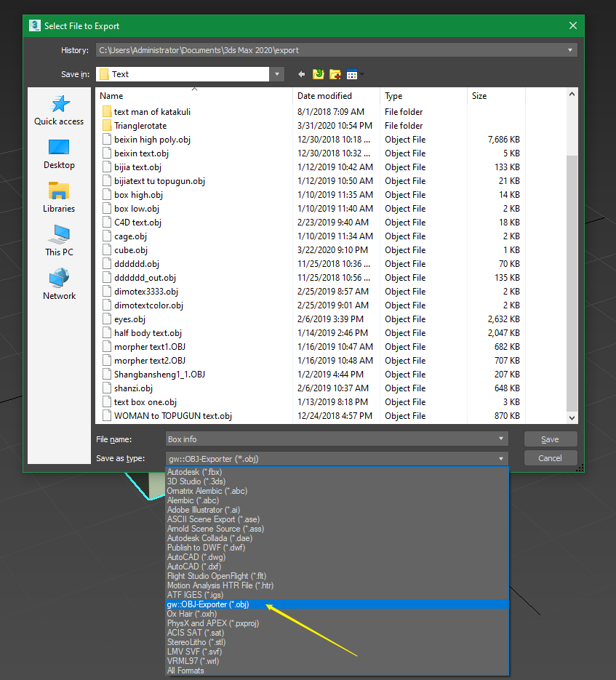Click the file list scroll up arrow
Image resolution: width=616 pixels, height=680 pixels.
[572, 94]
